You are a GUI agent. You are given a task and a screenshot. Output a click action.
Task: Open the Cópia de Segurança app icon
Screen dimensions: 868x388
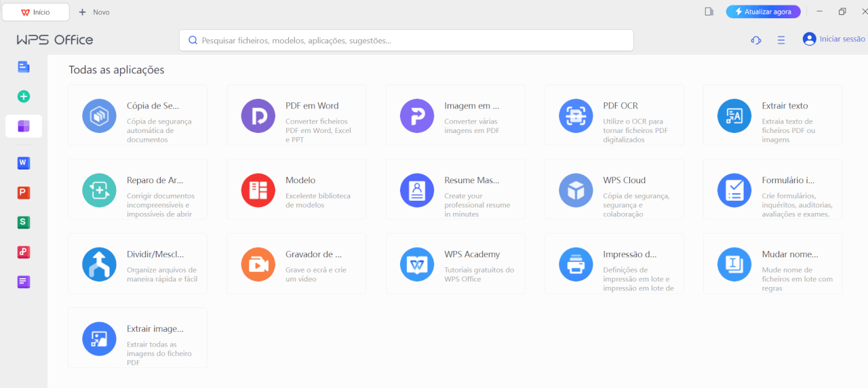coord(100,115)
